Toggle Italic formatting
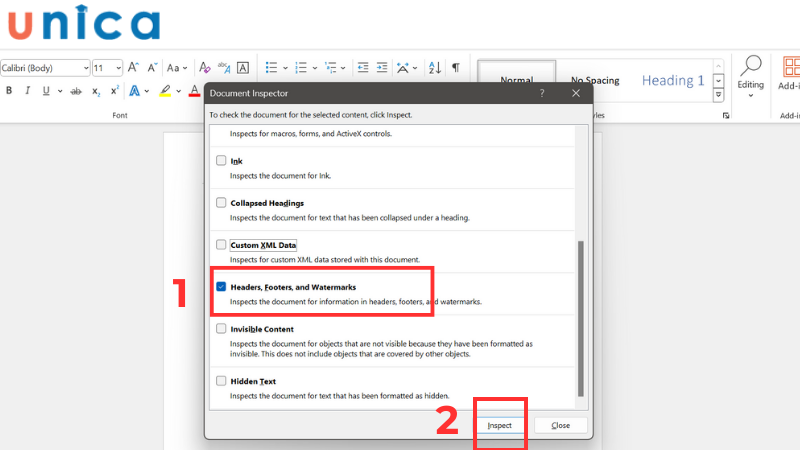This screenshot has height=450, width=800. [x=27, y=91]
